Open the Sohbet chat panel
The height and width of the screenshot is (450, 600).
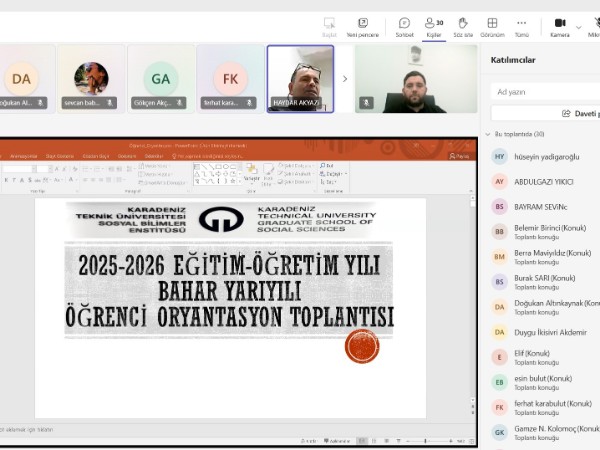404,27
